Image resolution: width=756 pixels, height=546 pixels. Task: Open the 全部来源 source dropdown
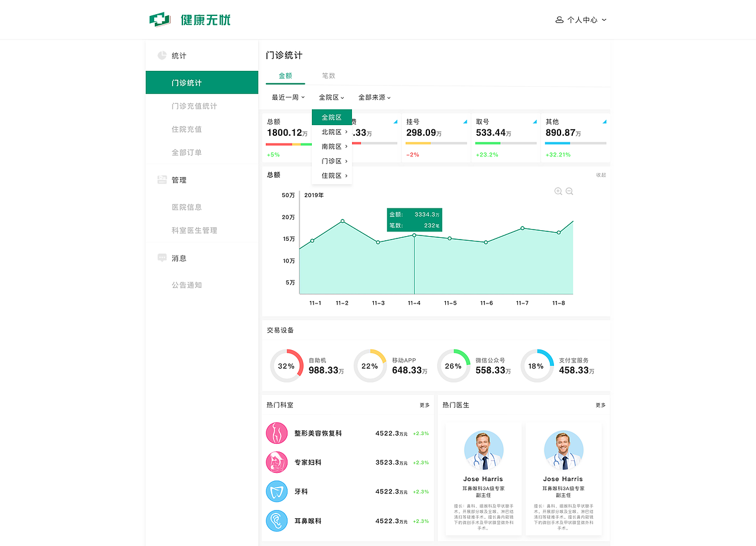(x=374, y=97)
